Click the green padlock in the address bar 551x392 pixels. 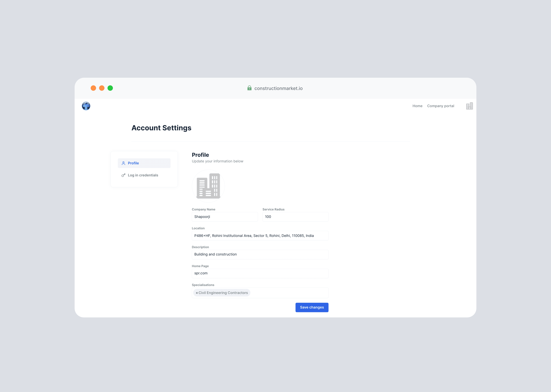249,88
